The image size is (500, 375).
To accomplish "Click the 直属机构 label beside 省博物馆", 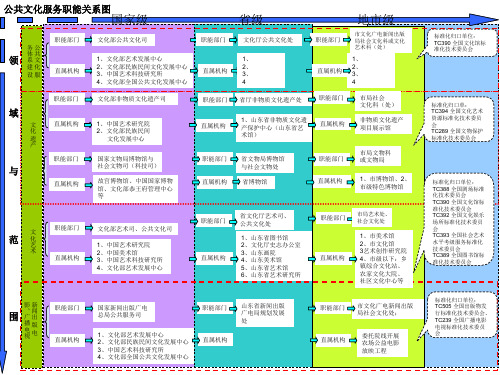I will (x=214, y=182).
